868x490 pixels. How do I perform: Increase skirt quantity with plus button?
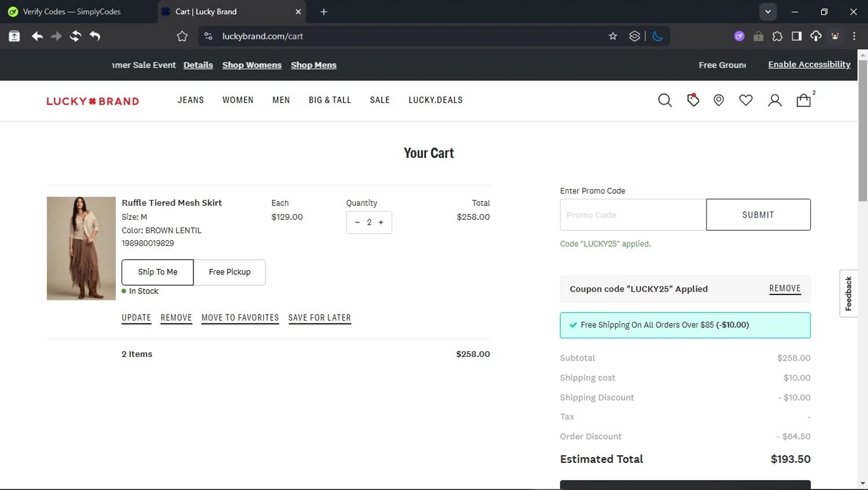point(381,222)
